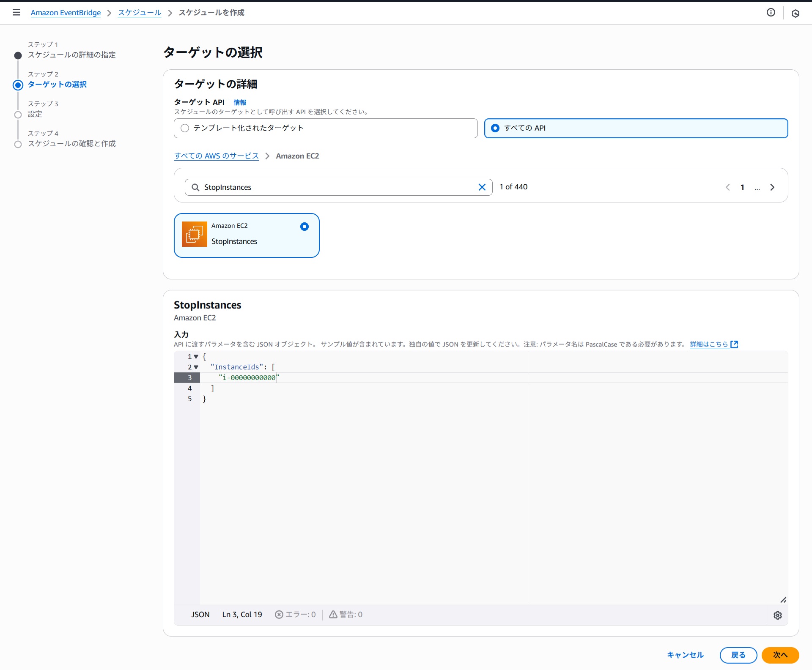812x670 pixels.
Task: Click すべての AWS のサービス link
Action: (x=216, y=156)
